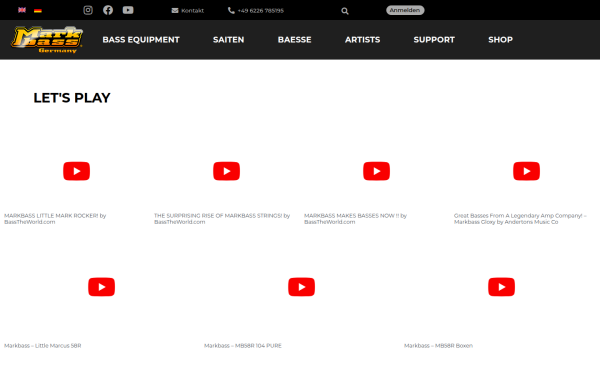Image resolution: width=600 pixels, height=375 pixels.
Task: Play MB58R Boxen video
Action: coord(501,287)
